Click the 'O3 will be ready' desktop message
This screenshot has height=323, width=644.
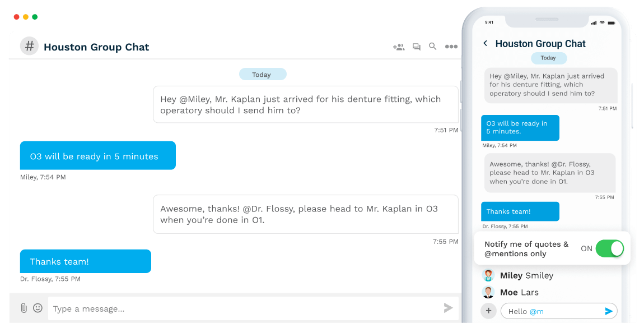pyautogui.click(x=97, y=156)
